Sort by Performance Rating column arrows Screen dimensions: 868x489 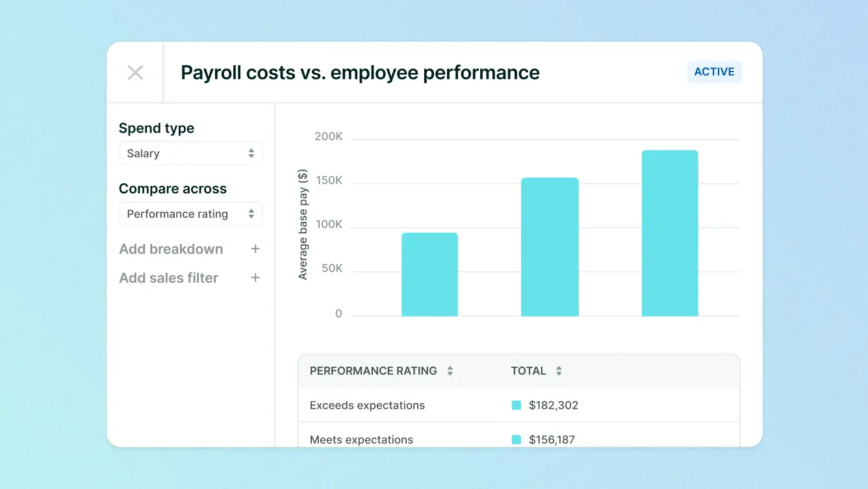[x=450, y=371]
